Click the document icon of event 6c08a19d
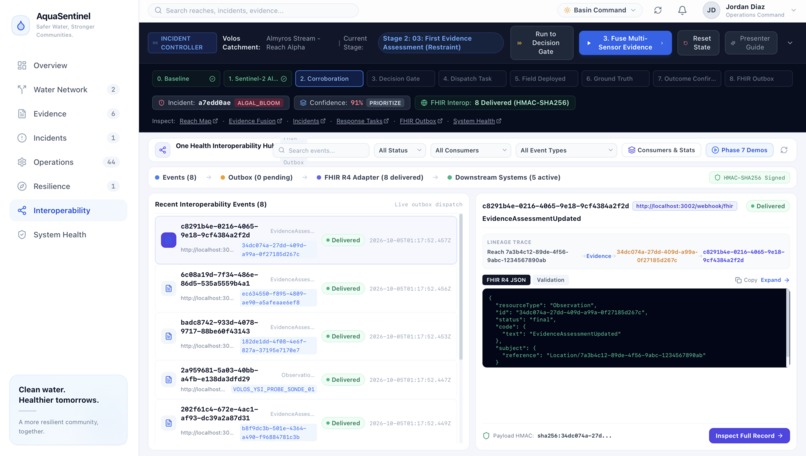Viewport: 806px width, 456px height. pyautogui.click(x=169, y=288)
